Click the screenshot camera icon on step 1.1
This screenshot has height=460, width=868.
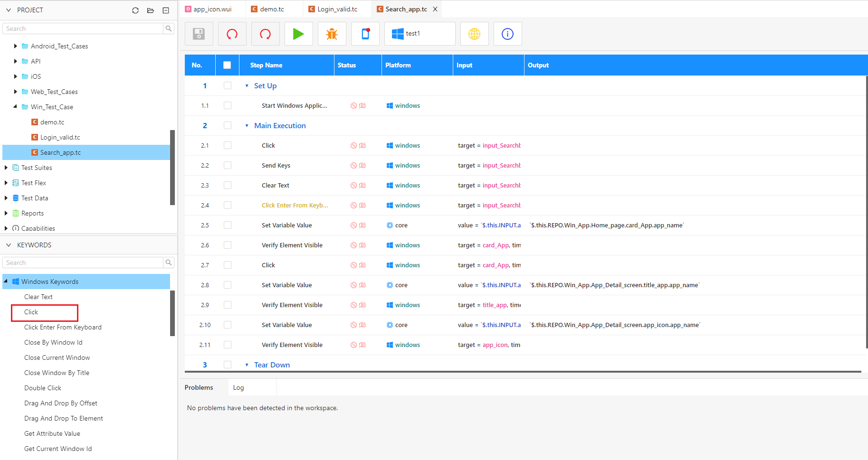pos(362,106)
